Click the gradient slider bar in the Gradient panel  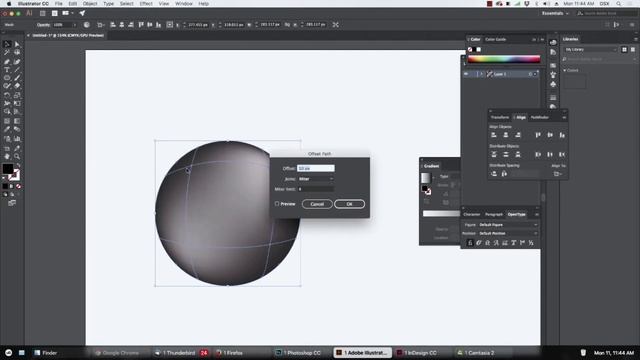[x=441, y=213]
